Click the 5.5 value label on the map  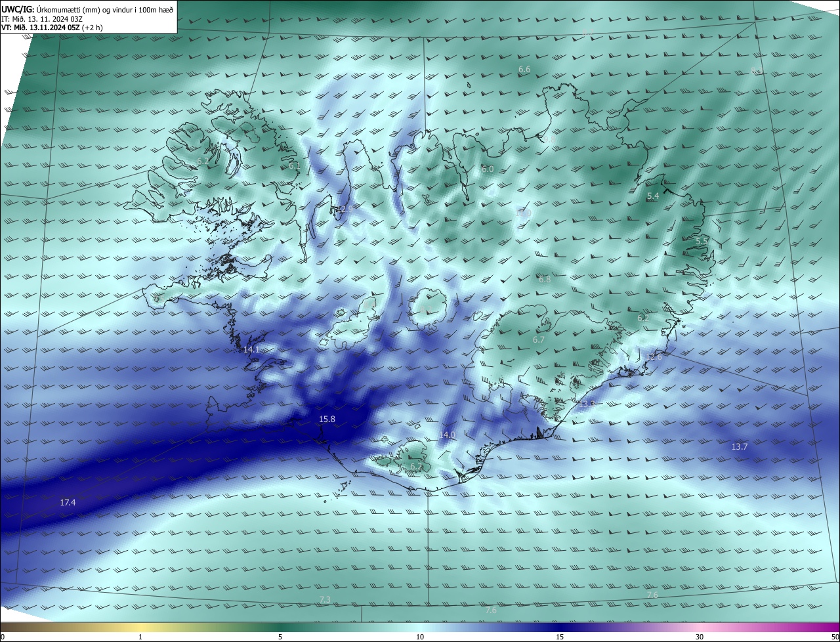click(702, 242)
